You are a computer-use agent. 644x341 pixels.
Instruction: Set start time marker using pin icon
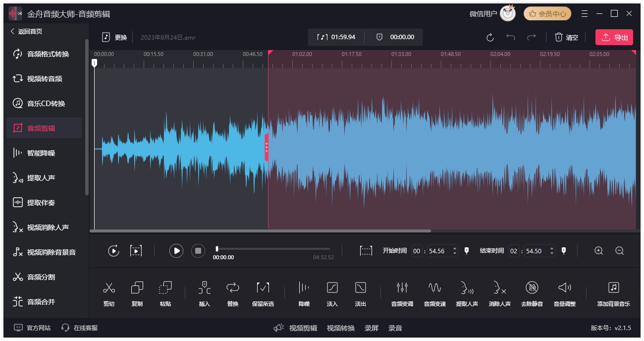click(466, 251)
